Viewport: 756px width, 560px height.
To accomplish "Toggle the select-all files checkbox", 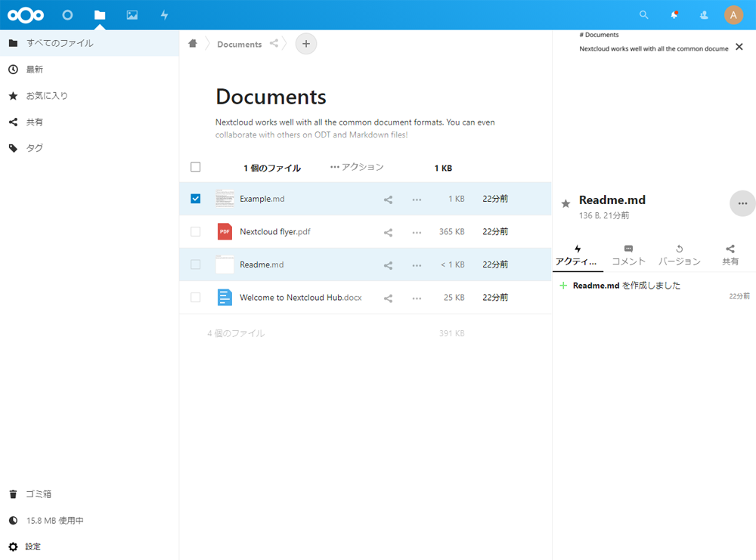I will (x=195, y=167).
